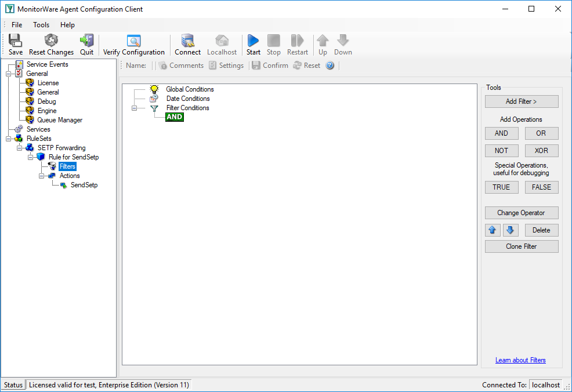Add a NOT operation
This screenshot has height=392, width=572.
coord(501,151)
